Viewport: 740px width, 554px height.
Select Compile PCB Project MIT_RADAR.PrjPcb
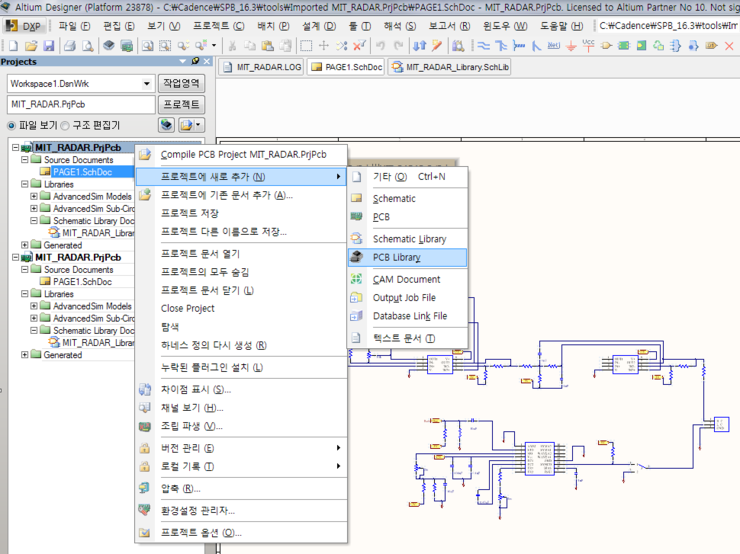pyautogui.click(x=243, y=155)
